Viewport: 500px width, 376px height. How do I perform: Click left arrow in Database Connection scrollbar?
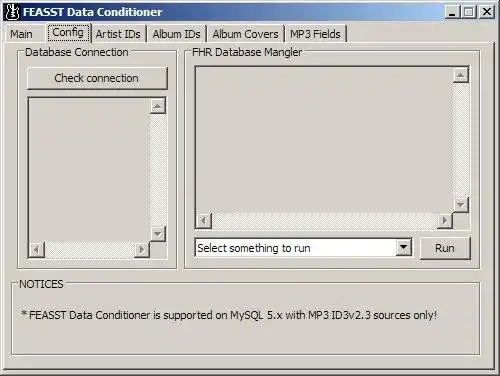click(x=36, y=249)
